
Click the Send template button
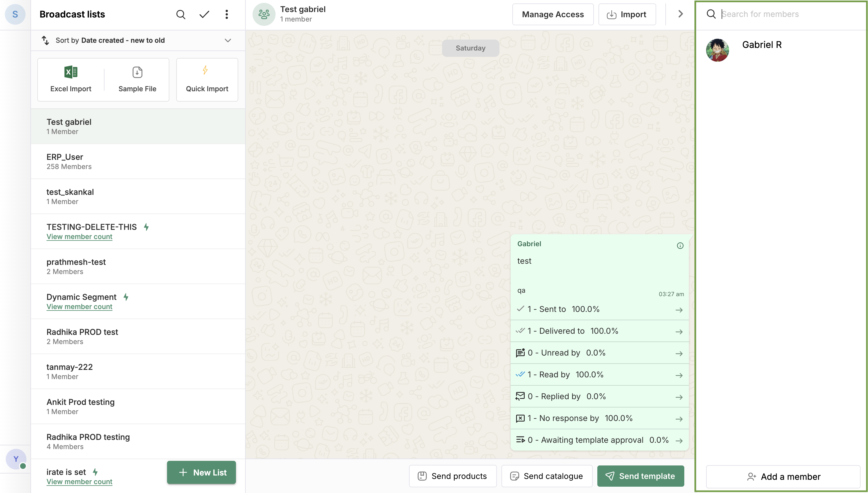(x=640, y=476)
